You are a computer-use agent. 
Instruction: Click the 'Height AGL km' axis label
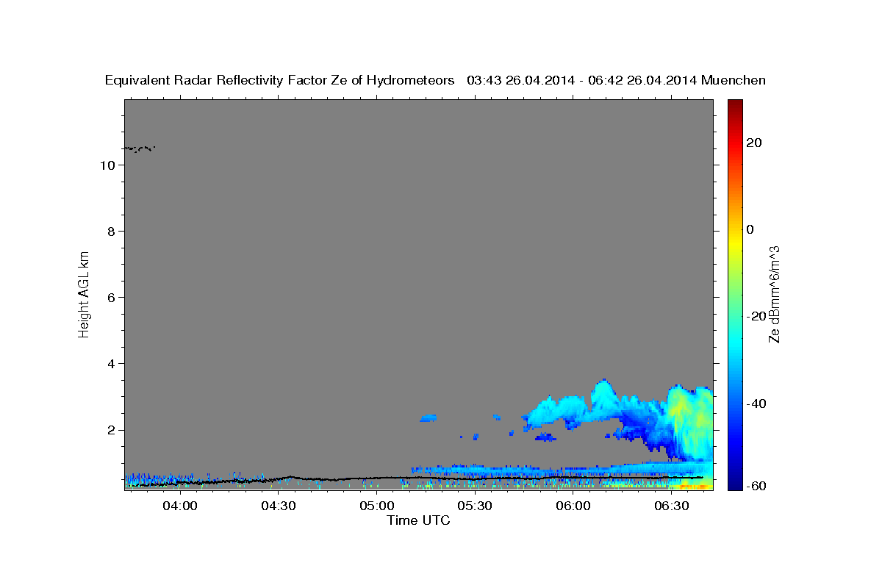pyautogui.click(x=85, y=293)
